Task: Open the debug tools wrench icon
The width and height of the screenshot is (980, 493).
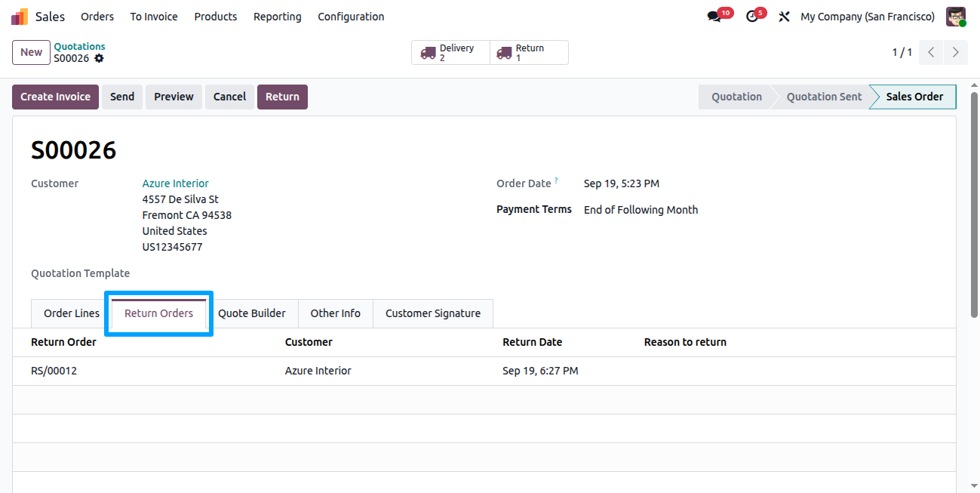Action: click(x=784, y=17)
